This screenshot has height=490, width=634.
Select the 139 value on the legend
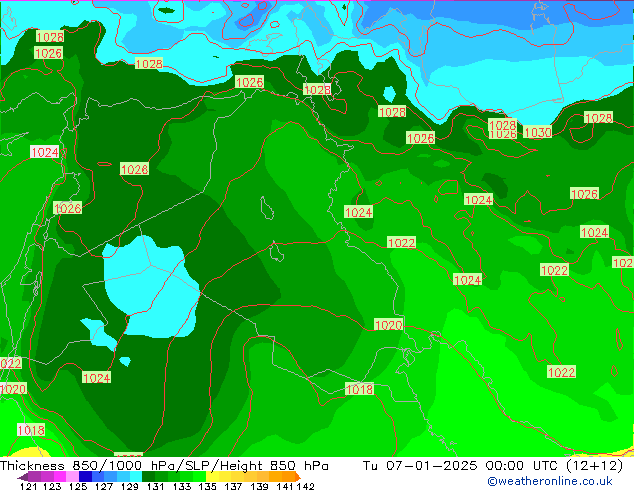point(259,486)
